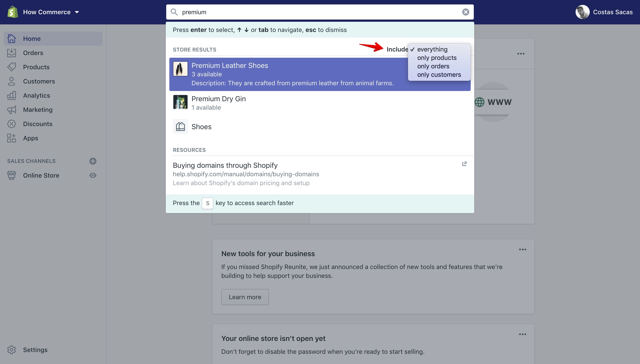
Task: Click the Home house icon in sidebar
Action: [x=12, y=38]
